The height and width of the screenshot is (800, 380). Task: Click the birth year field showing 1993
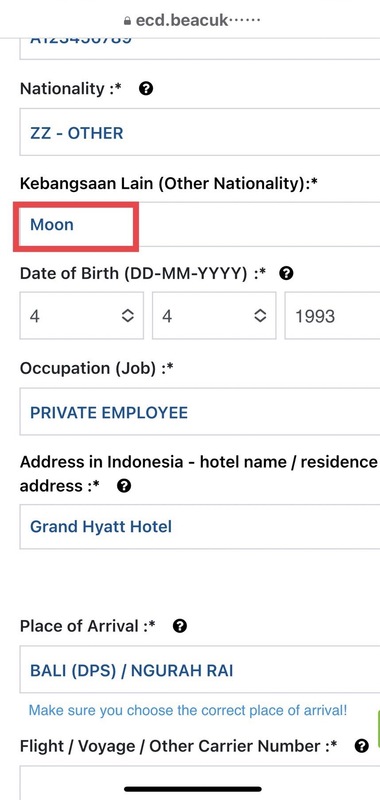[x=332, y=315]
